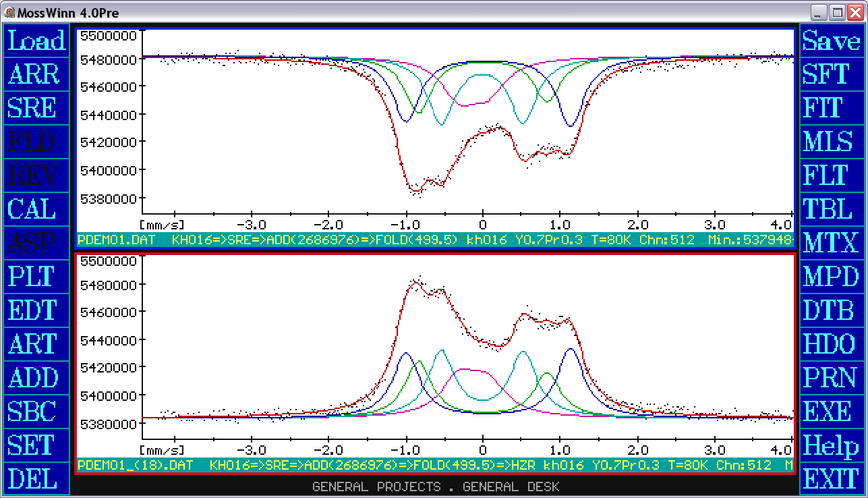
Task: Open the TBL table button
Action: tap(831, 209)
